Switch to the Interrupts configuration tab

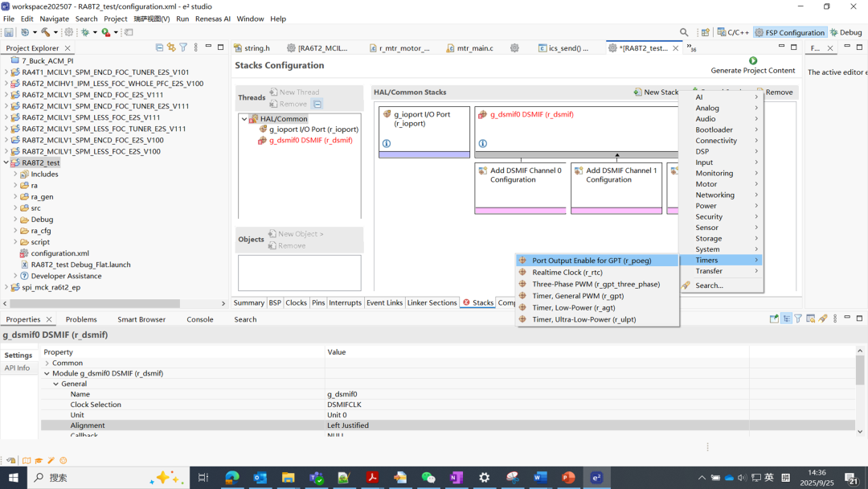pyautogui.click(x=345, y=302)
